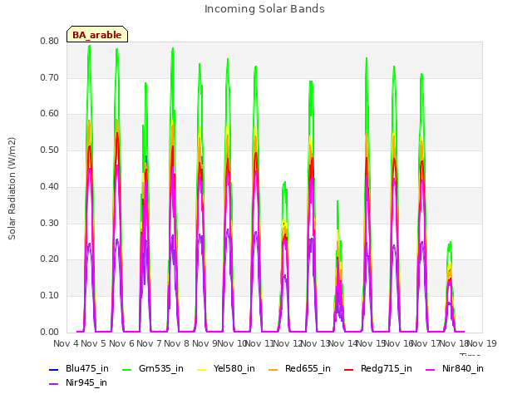This screenshot has width=532, height=399.
Task: Click the Nov 12 x-axis date label
Action: coord(288,343)
